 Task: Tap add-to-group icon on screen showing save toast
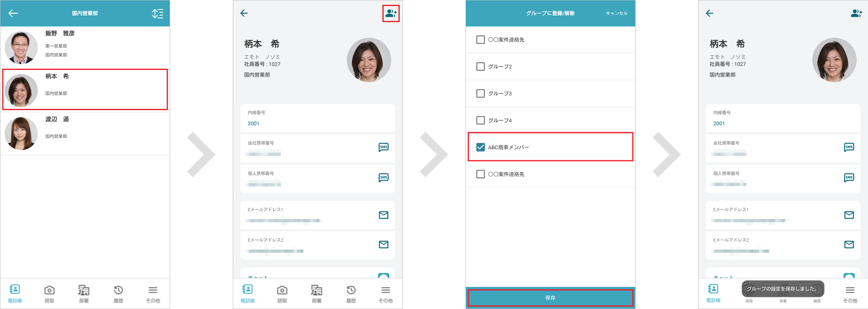tap(856, 14)
